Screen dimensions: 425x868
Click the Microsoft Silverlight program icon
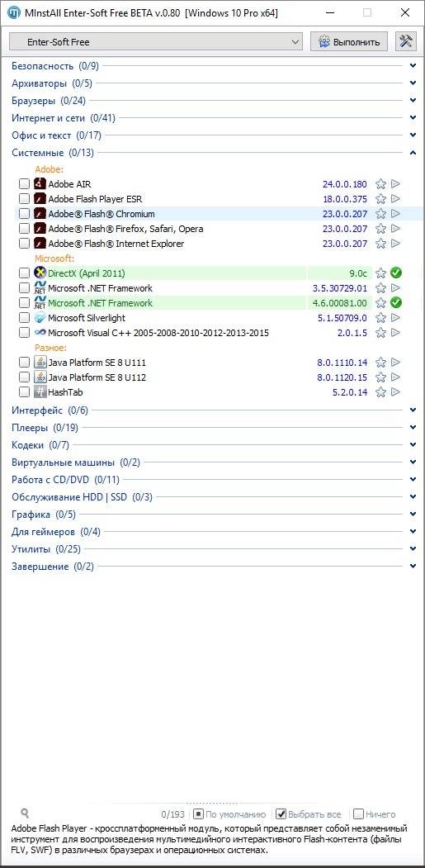coord(40,318)
